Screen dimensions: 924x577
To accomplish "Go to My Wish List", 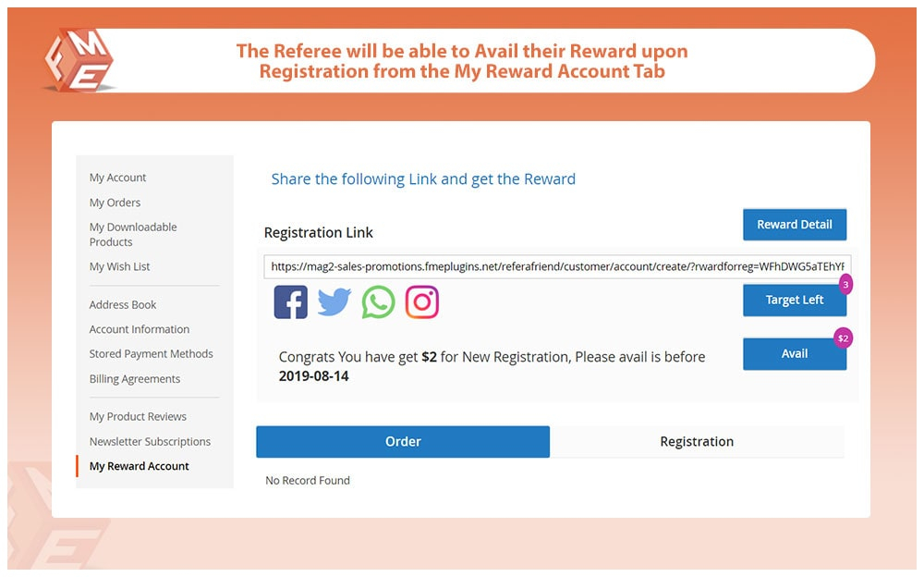I will [119, 266].
